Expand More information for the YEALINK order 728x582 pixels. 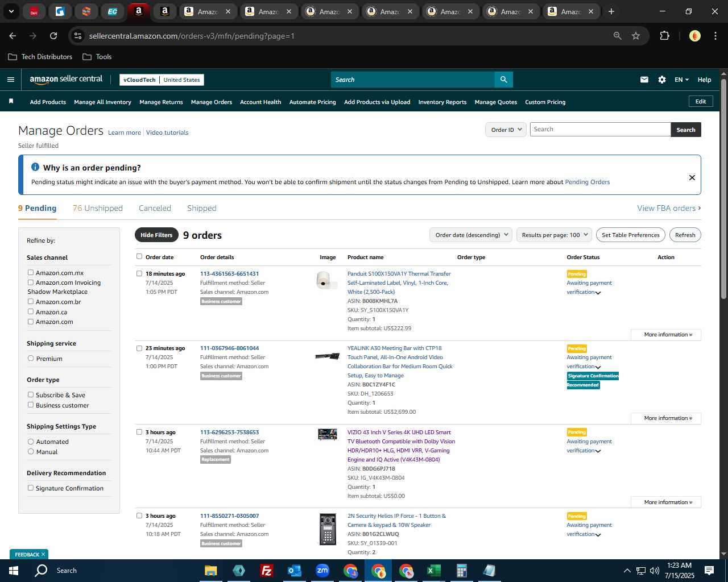coord(666,418)
